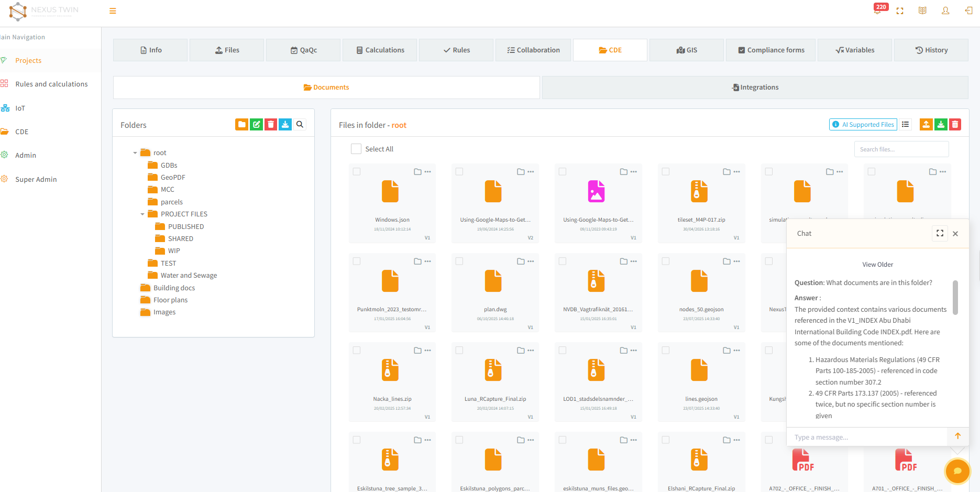
Task: Download selected files with the green button
Action: [941, 124]
